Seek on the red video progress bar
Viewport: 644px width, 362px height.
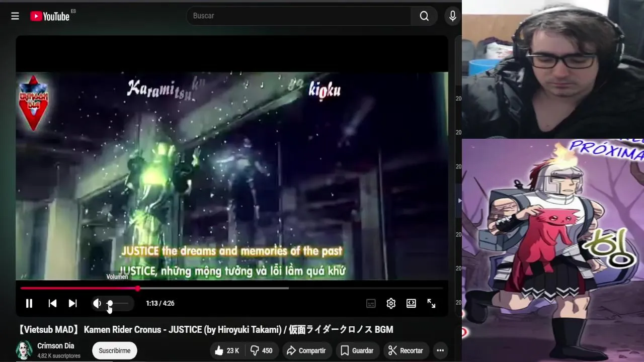click(231, 289)
